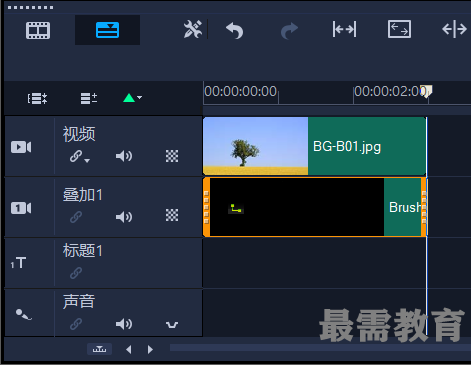
Task: Click the fit project in window icon
Action: pyautogui.click(x=399, y=29)
